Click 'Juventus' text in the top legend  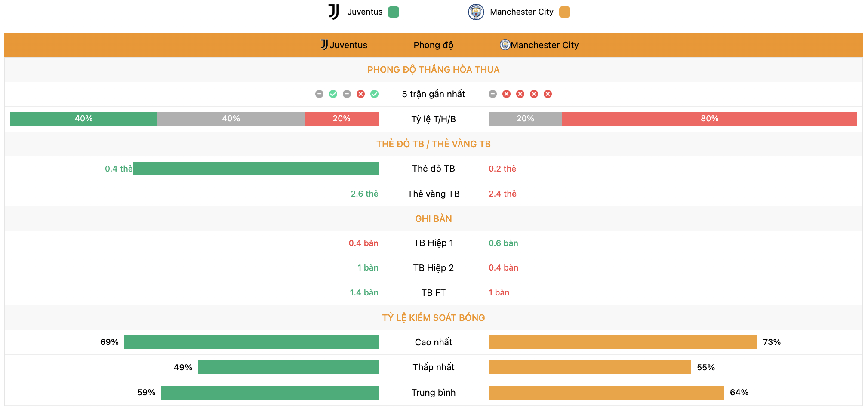pos(365,12)
